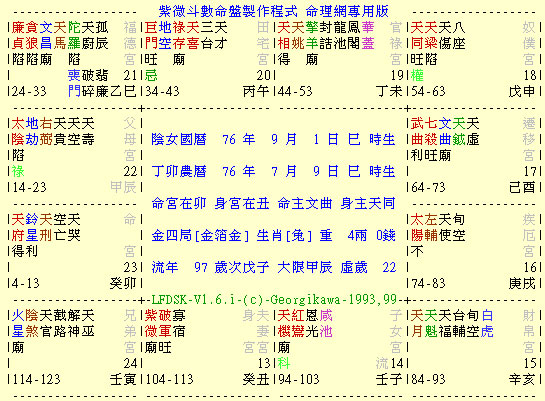Select the age range 64-73
545x401 pixels.
pos(428,187)
